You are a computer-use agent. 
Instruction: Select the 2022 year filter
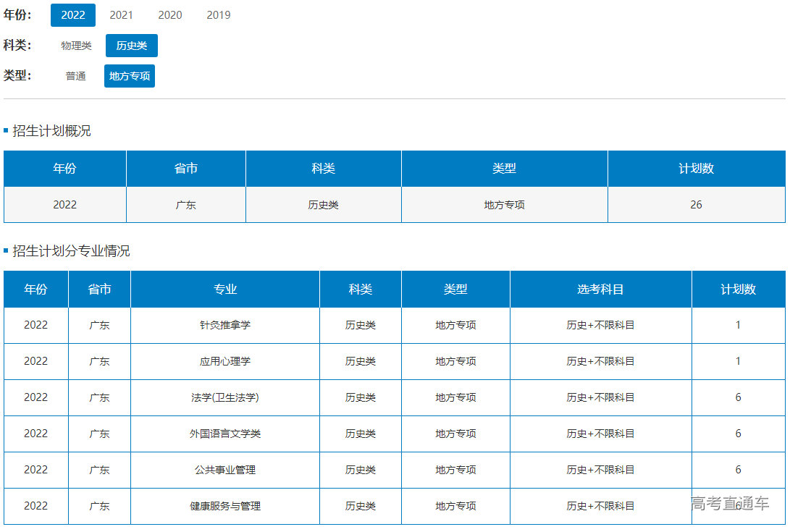pos(72,15)
